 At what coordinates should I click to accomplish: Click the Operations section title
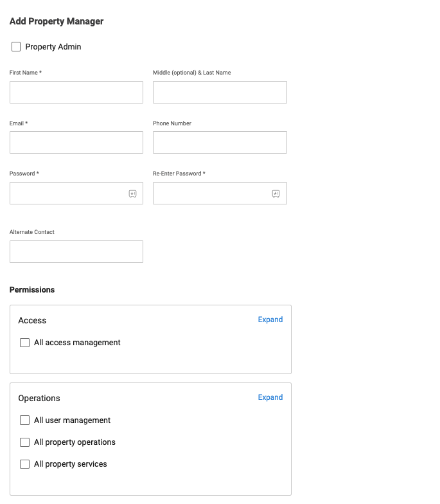tap(39, 398)
